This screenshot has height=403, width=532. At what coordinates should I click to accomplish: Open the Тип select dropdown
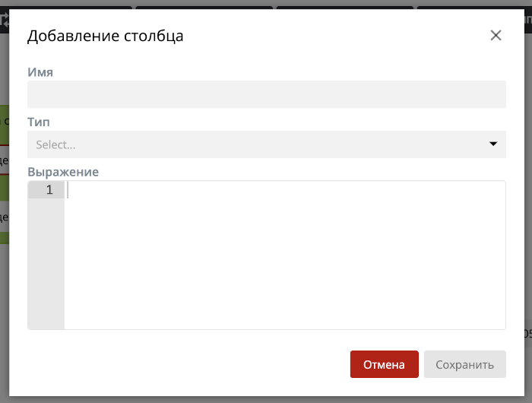click(266, 144)
